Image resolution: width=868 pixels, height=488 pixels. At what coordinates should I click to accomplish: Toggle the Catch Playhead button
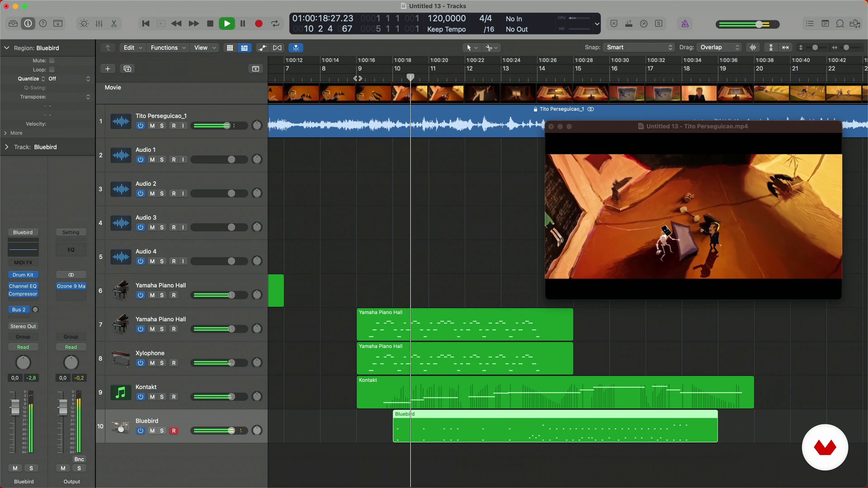tap(296, 48)
